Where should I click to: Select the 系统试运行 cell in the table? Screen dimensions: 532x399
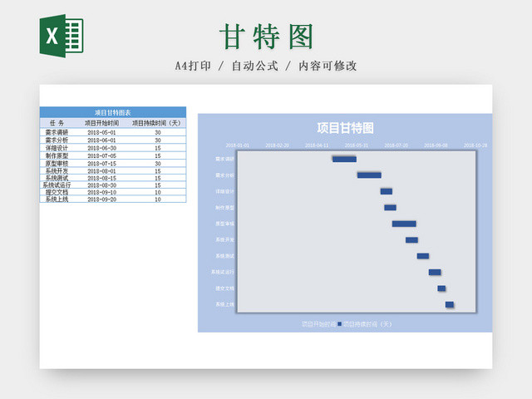(x=57, y=185)
